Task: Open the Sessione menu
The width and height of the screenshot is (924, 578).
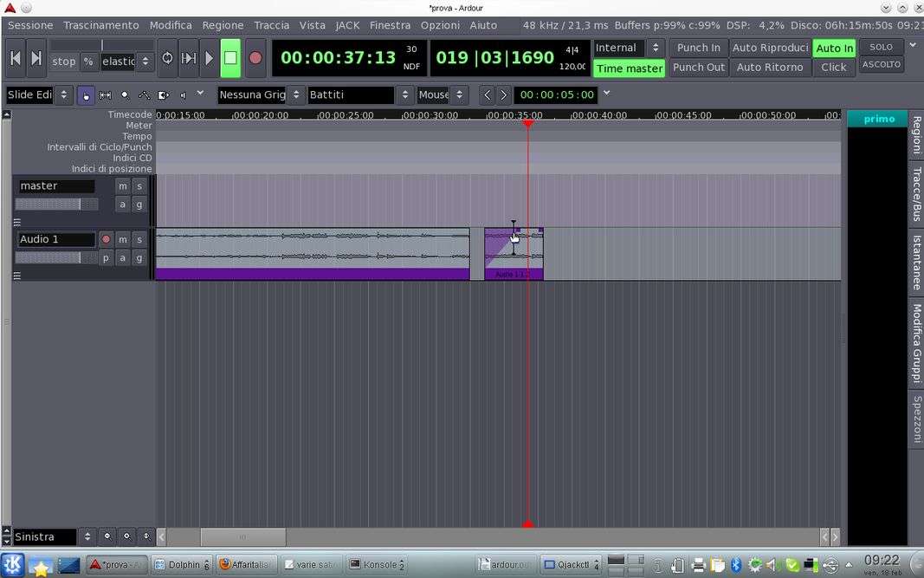Action: tap(30, 25)
